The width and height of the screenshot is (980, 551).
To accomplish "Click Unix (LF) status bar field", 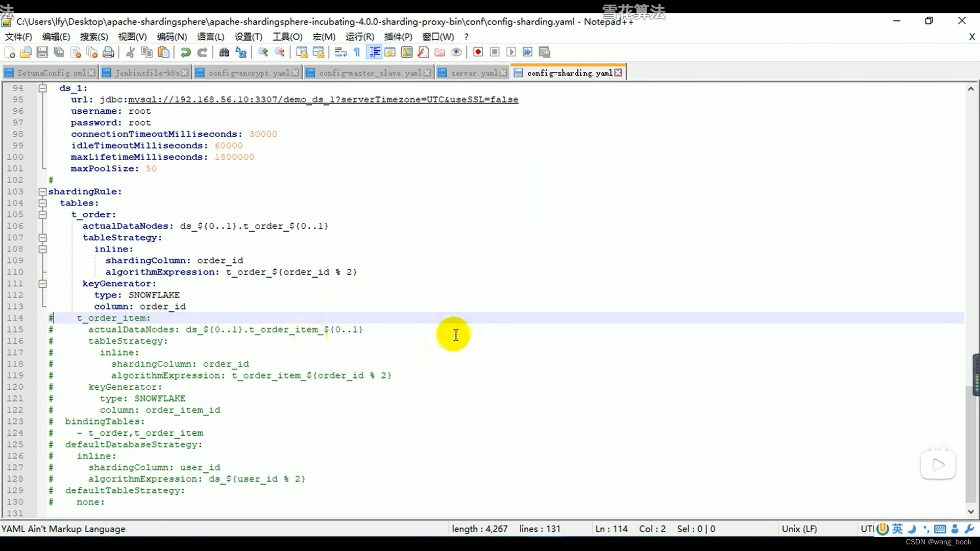I will 799,529.
